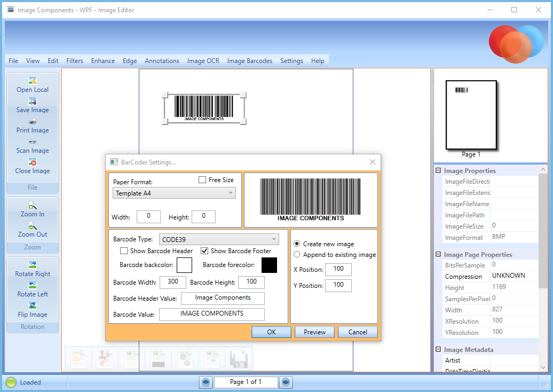
Task: Check Show Barcode Header
Action: point(124,251)
